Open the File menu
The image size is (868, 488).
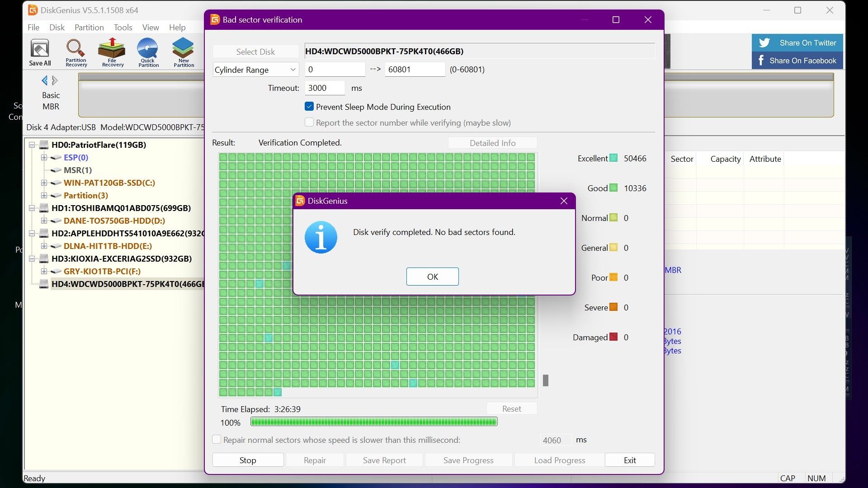tap(33, 27)
